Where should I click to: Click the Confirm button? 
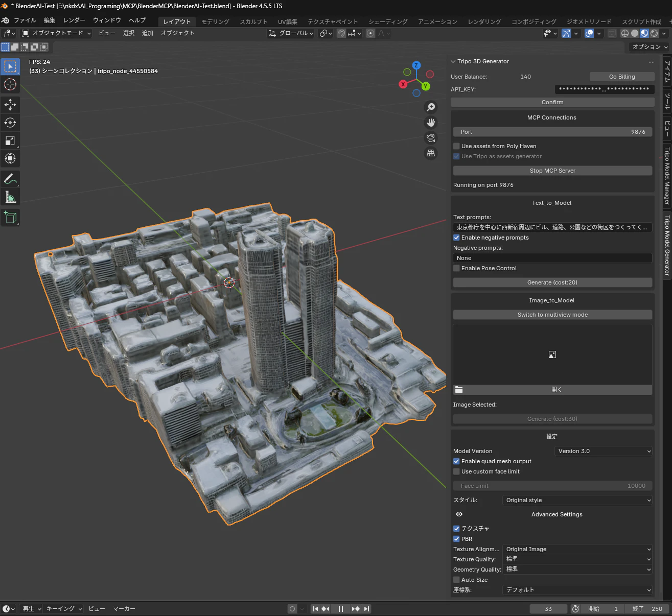click(552, 102)
